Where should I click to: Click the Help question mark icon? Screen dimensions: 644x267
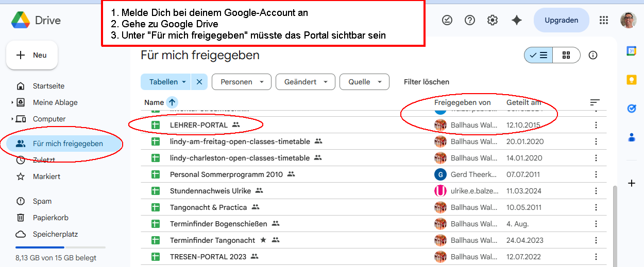(x=470, y=20)
